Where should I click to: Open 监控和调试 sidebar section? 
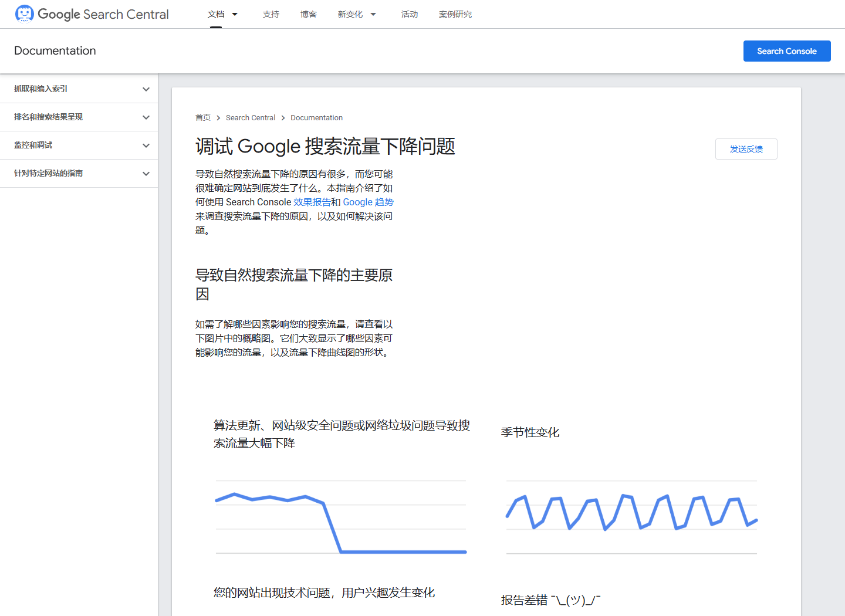click(x=33, y=145)
